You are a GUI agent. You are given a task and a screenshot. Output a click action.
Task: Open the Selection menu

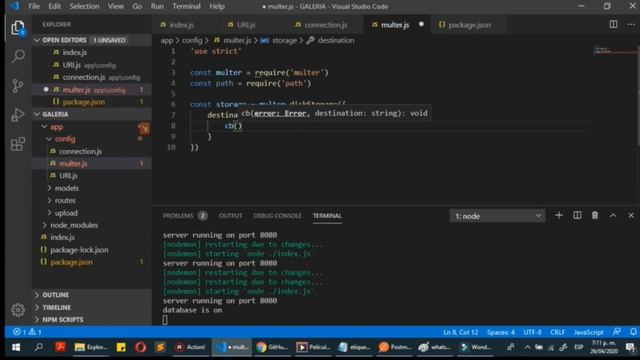[x=84, y=6]
